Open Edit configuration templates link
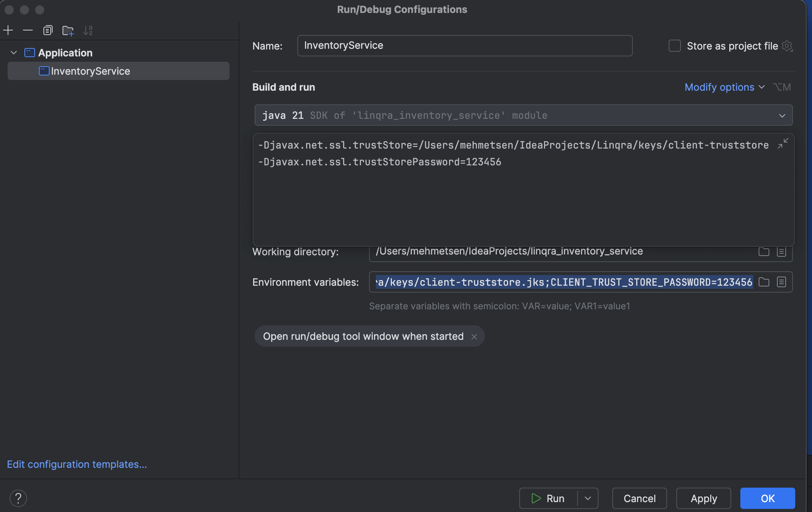Image resolution: width=812 pixels, height=512 pixels. click(x=77, y=464)
